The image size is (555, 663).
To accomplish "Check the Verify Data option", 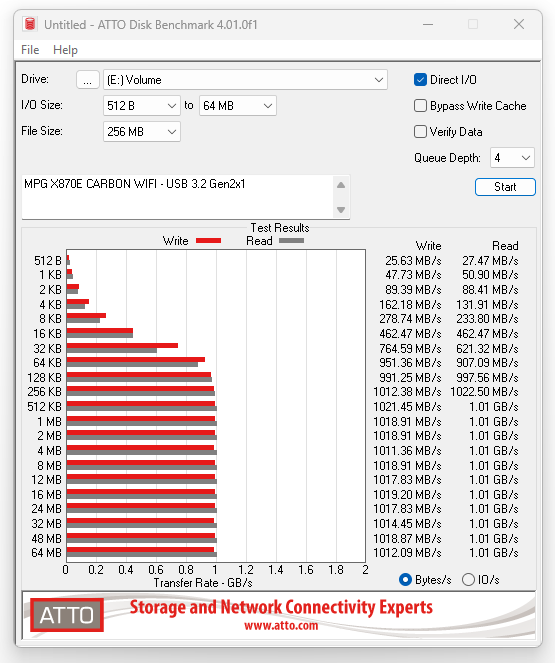I will coord(420,132).
